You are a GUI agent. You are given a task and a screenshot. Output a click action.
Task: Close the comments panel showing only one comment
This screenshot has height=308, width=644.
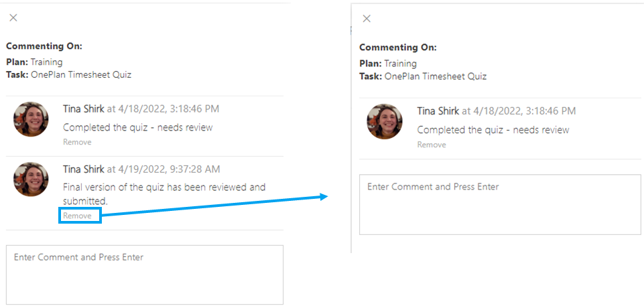coord(367,19)
